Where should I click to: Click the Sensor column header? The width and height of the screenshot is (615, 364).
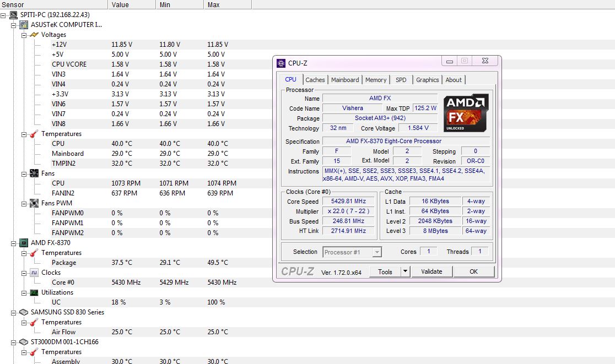(x=54, y=5)
